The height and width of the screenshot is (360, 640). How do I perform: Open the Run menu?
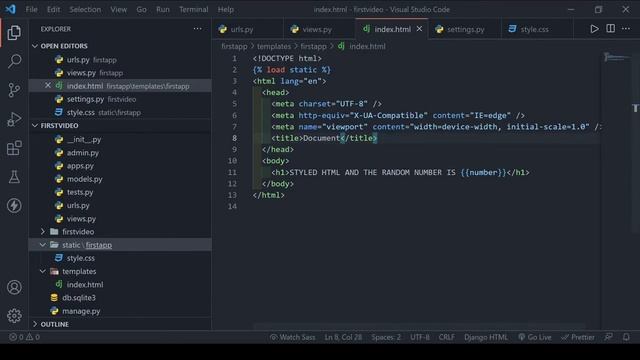[162, 9]
